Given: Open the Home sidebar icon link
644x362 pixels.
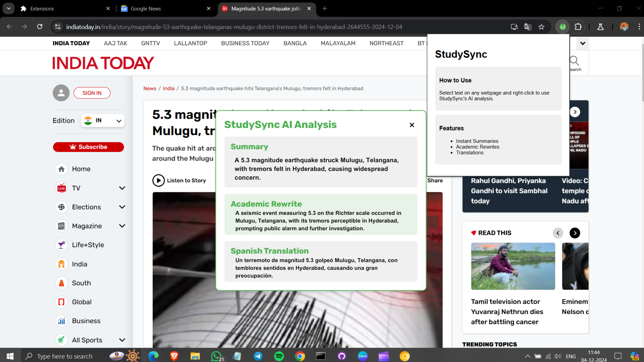Looking at the screenshot, I should pos(61,169).
